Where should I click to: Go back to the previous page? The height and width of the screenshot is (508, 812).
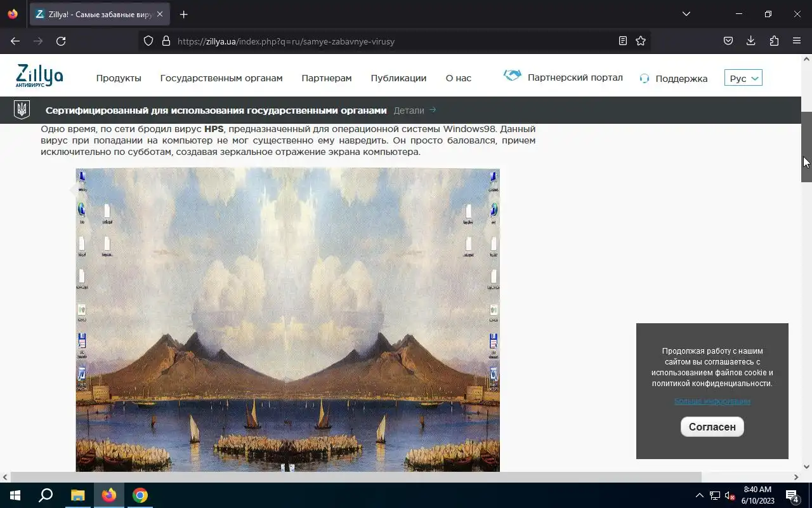click(x=15, y=41)
